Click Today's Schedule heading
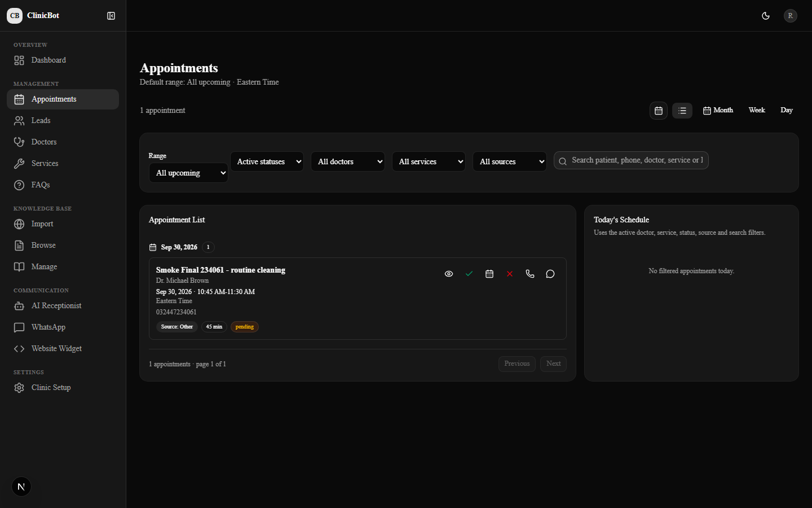This screenshot has height=508, width=812. pyautogui.click(x=621, y=220)
